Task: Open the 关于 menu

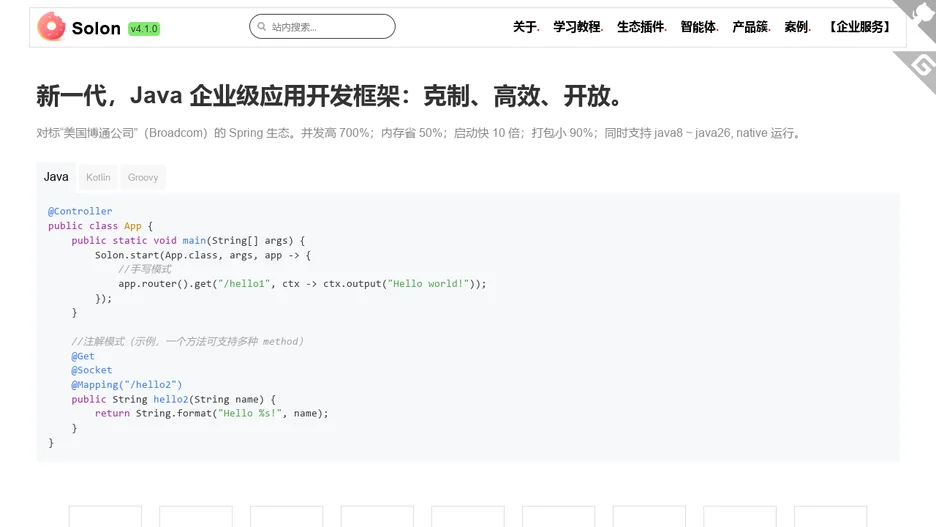Action: [525, 27]
